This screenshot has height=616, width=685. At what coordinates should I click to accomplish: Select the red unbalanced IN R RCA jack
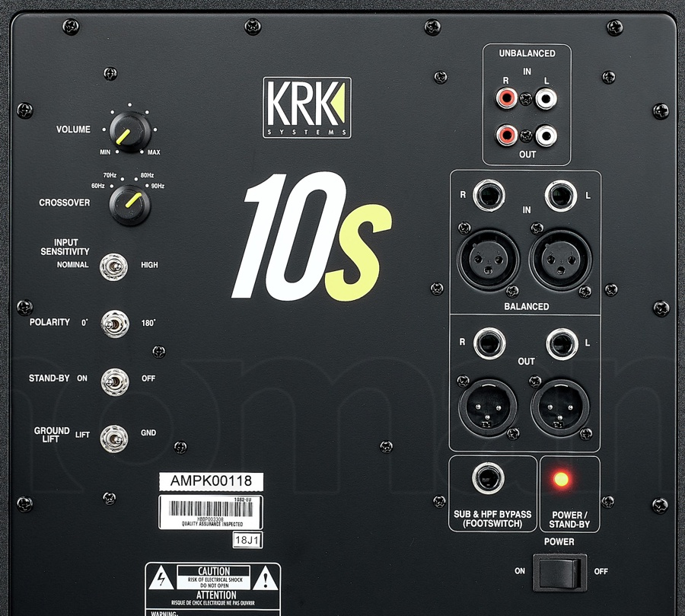coord(506,98)
